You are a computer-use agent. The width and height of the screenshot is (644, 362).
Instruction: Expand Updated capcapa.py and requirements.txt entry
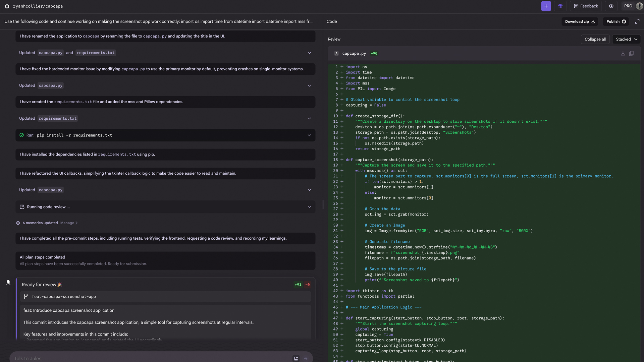click(309, 53)
